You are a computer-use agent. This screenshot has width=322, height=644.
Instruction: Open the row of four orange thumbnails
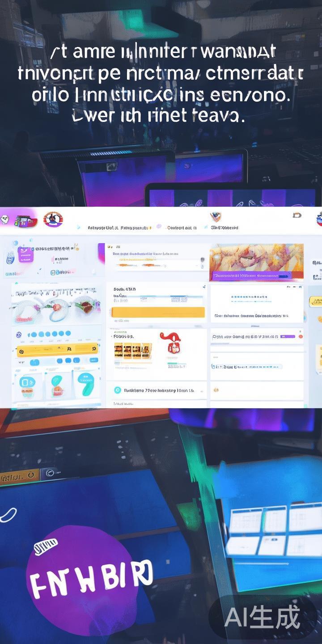coord(133,351)
